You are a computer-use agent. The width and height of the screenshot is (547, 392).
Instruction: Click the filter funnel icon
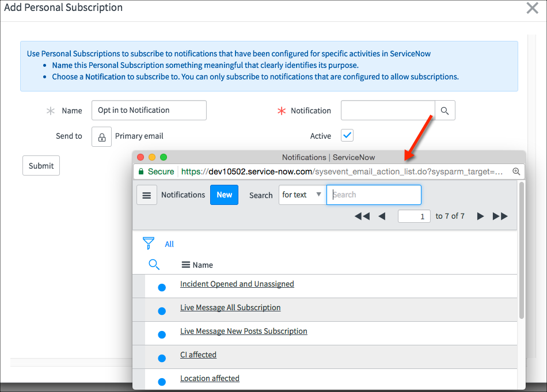point(149,243)
